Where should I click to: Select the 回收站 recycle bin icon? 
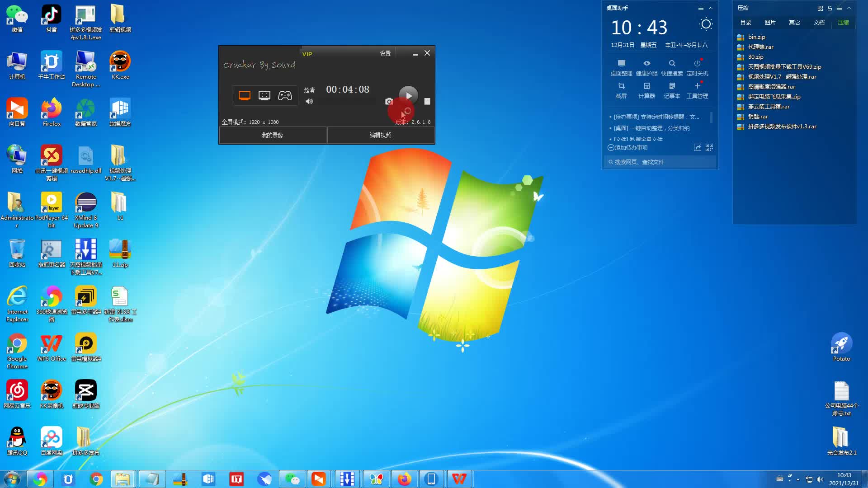tap(17, 253)
